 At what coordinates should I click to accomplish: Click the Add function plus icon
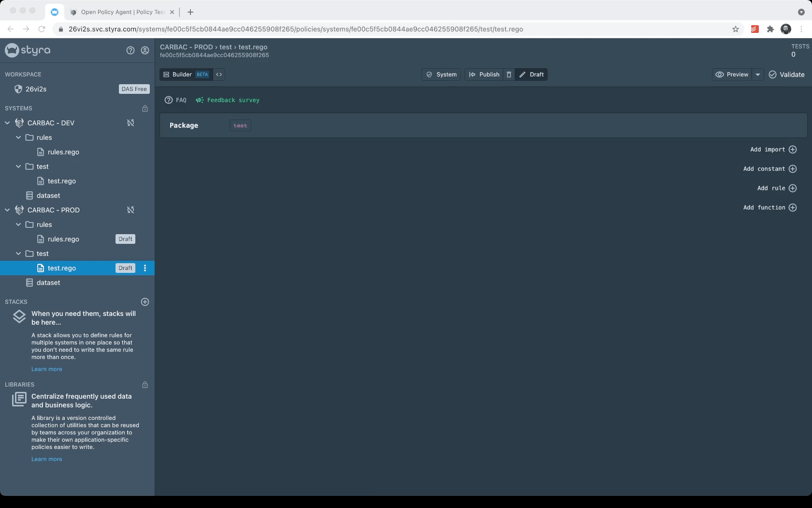tap(793, 208)
